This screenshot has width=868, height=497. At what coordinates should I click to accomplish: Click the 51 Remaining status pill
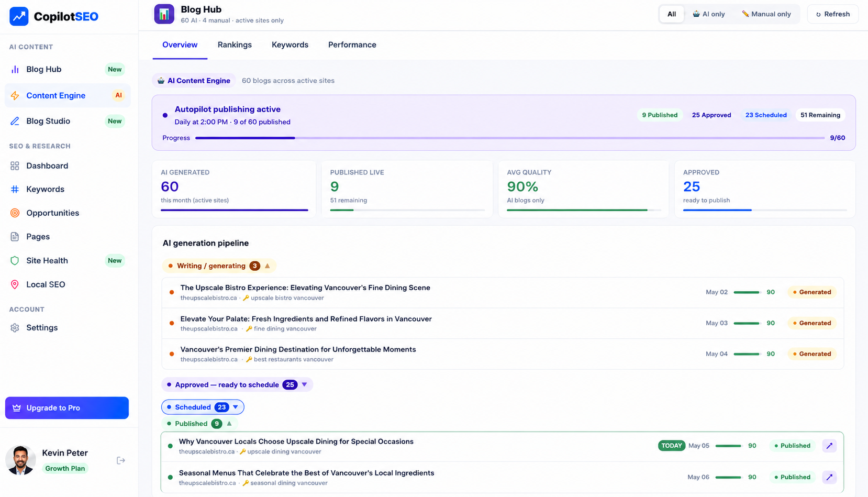tap(820, 115)
